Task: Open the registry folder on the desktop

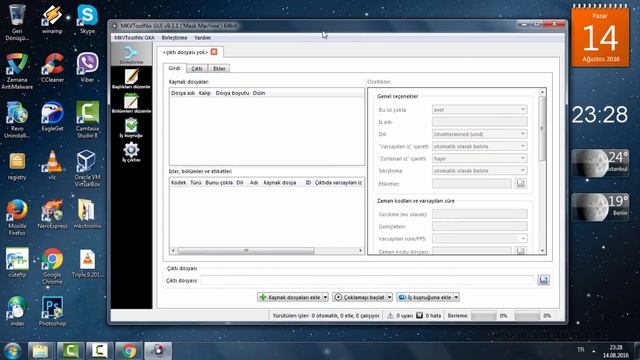Action: (17, 166)
